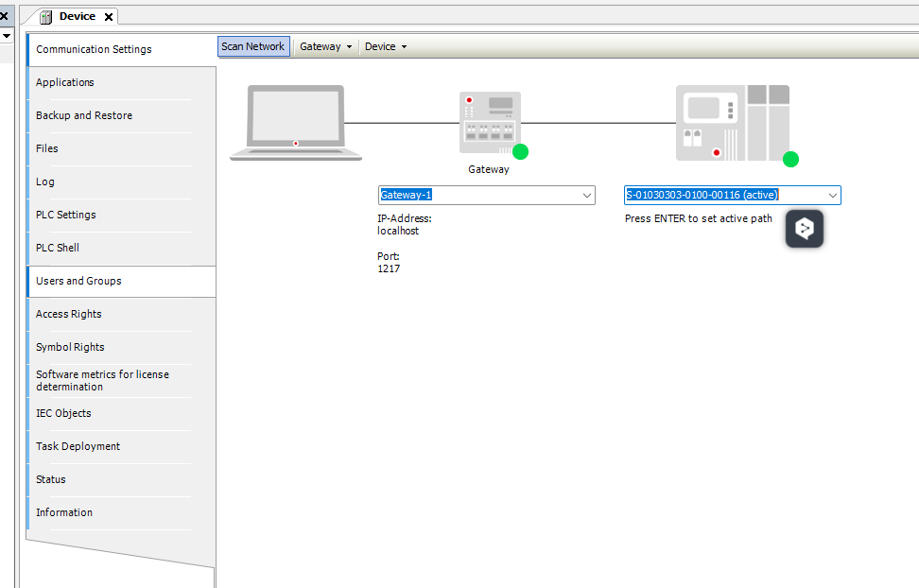This screenshot has width=919, height=588.
Task: Click the green status dot on Gateway
Action: point(520,152)
